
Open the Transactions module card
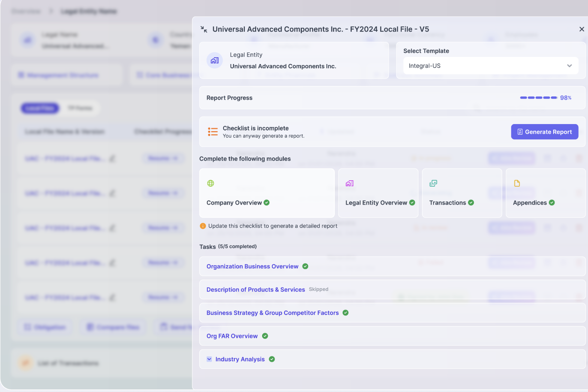pyautogui.click(x=462, y=193)
